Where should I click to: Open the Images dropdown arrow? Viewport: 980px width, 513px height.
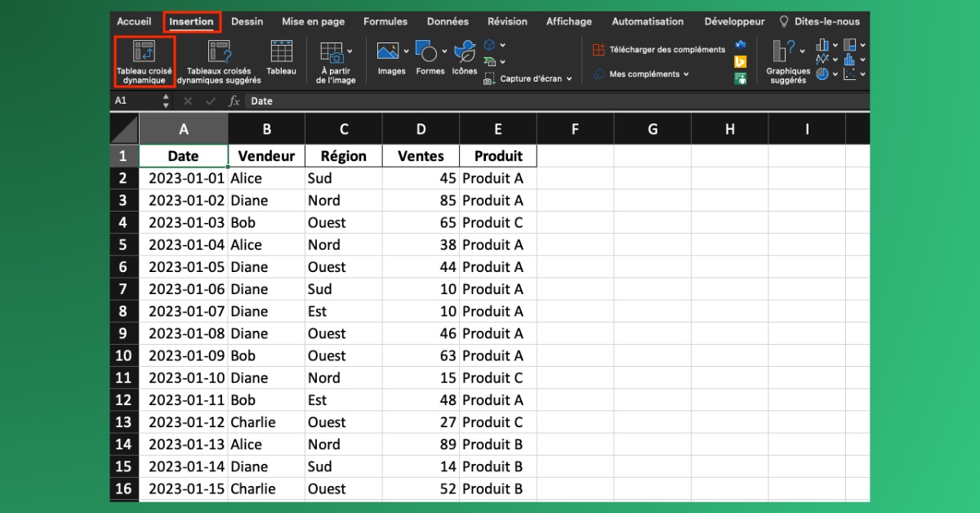coord(406,51)
